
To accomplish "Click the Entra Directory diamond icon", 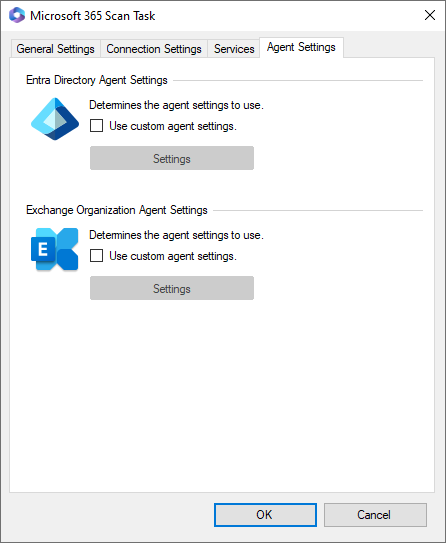I will (x=55, y=119).
